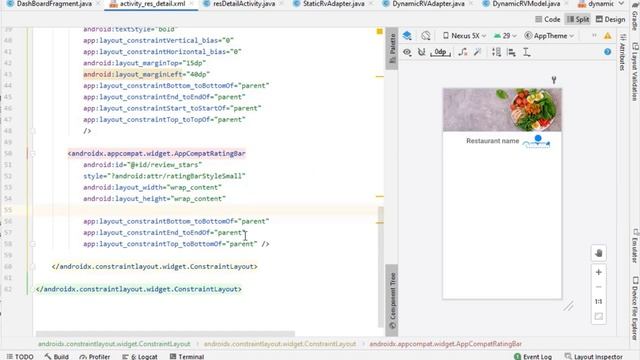Click the AppCompatRatingBar opening tag text
640x360 pixels.
[157, 153]
